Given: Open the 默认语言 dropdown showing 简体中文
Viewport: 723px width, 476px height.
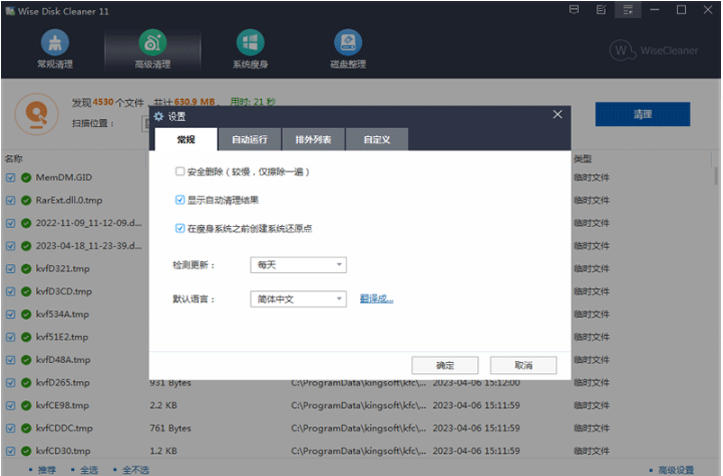Looking at the screenshot, I should point(298,299).
